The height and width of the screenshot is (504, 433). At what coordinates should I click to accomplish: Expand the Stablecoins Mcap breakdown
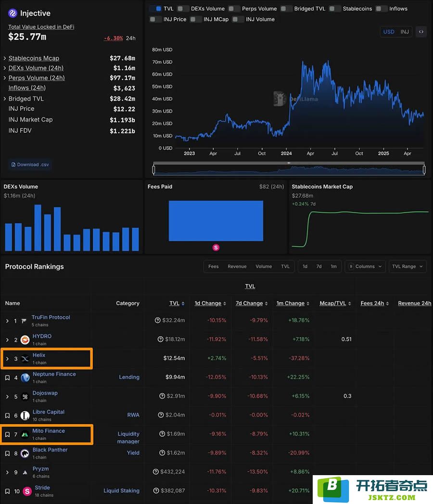tap(5, 58)
